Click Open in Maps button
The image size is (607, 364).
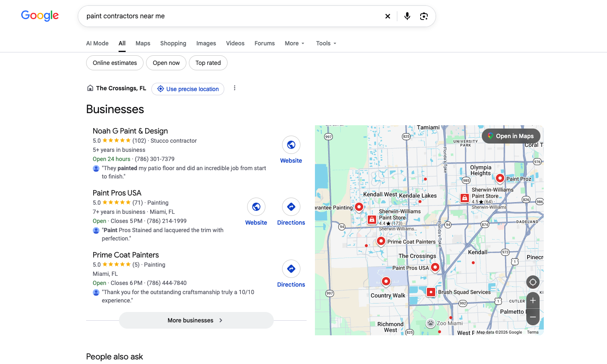pyautogui.click(x=511, y=136)
